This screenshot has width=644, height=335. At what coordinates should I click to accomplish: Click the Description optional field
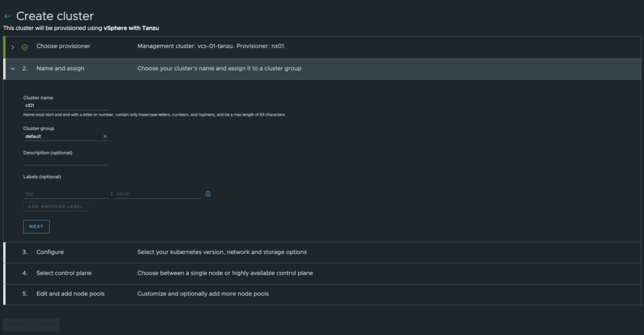click(x=65, y=161)
